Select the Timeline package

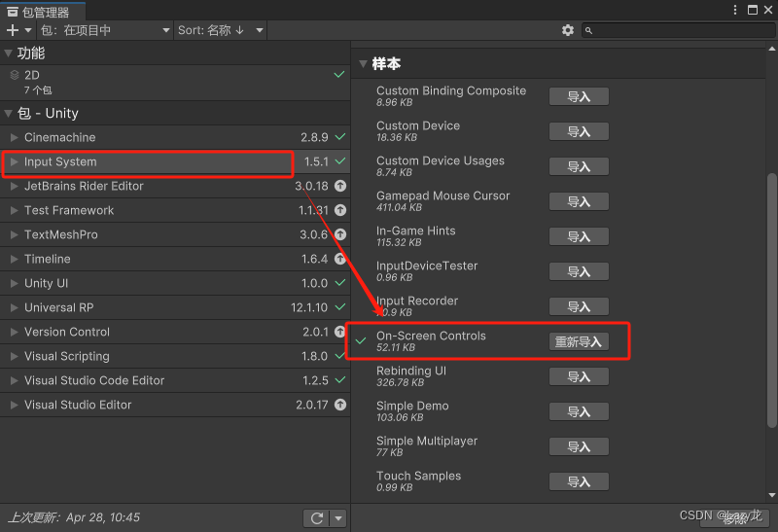175,259
